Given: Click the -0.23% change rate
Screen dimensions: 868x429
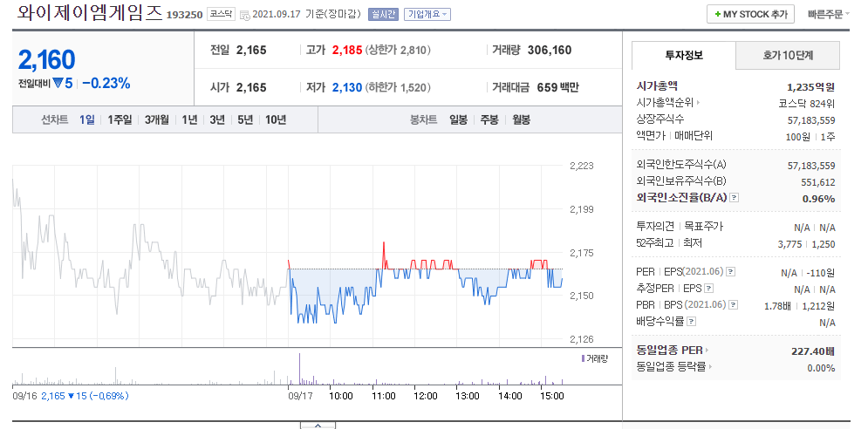Looking at the screenshot, I should pyautogui.click(x=106, y=84).
